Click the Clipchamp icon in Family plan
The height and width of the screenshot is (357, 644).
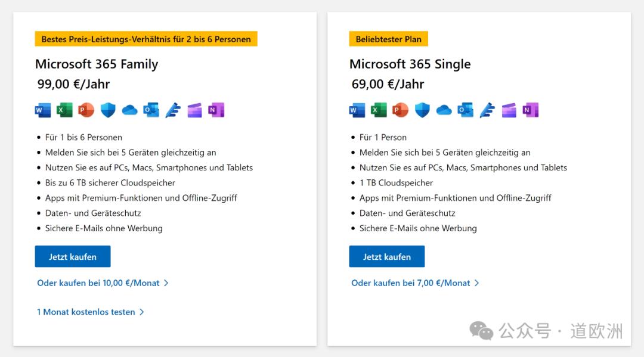[x=194, y=110]
